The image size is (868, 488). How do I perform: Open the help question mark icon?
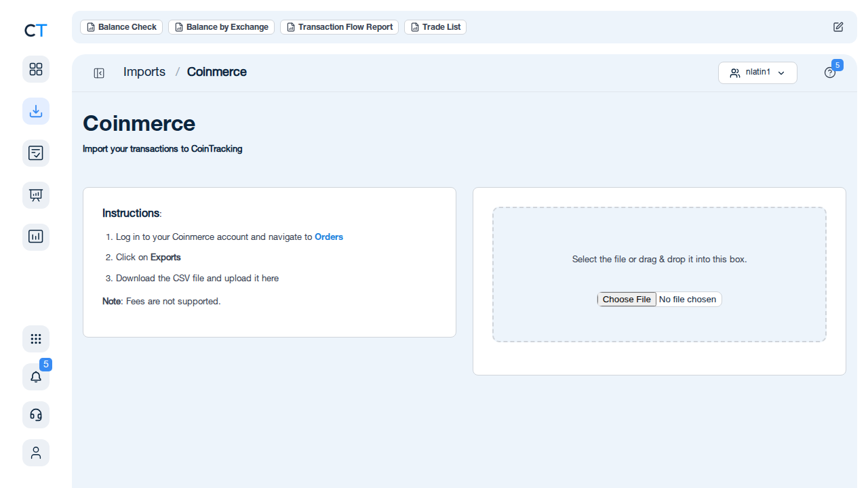pyautogui.click(x=830, y=73)
